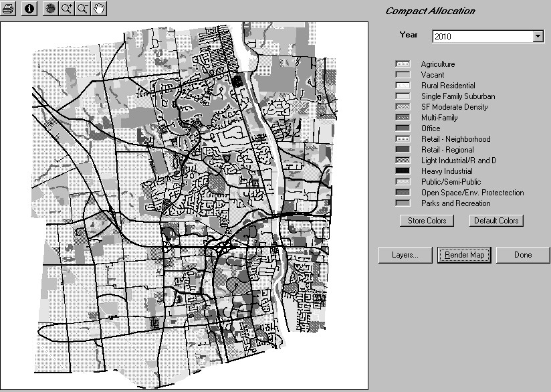This screenshot has height=392, width=551.
Task: Click the Agriculture legend label
Action: click(438, 64)
